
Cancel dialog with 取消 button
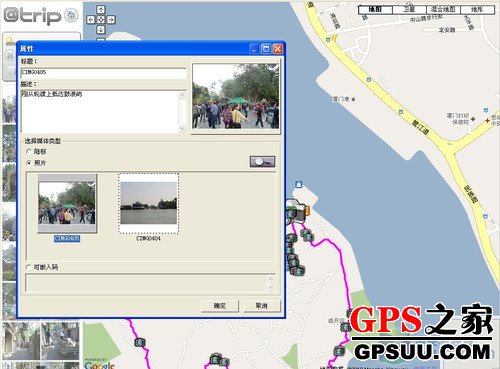[x=262, y=306]
